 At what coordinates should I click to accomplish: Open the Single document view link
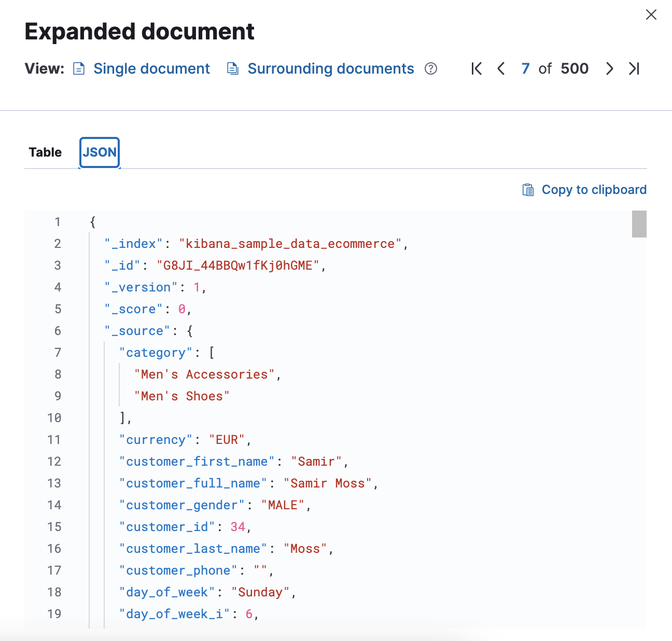tap(151, 68)
